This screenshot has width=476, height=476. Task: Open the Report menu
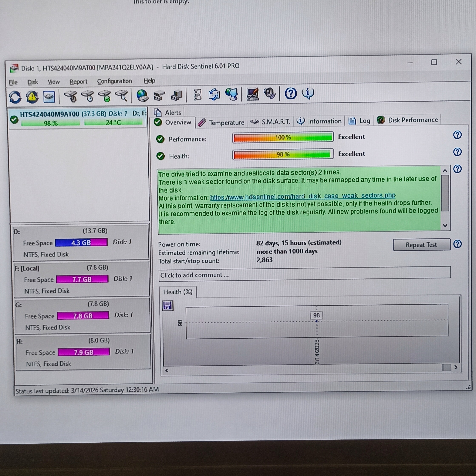click(78, 82)
